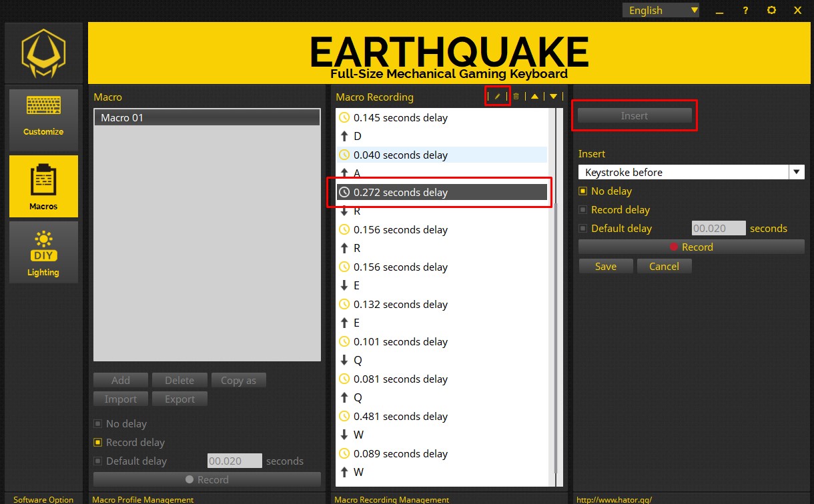Select the key-down W row
The height and width of the screenshot is (504, 814).
click(442, 435)
